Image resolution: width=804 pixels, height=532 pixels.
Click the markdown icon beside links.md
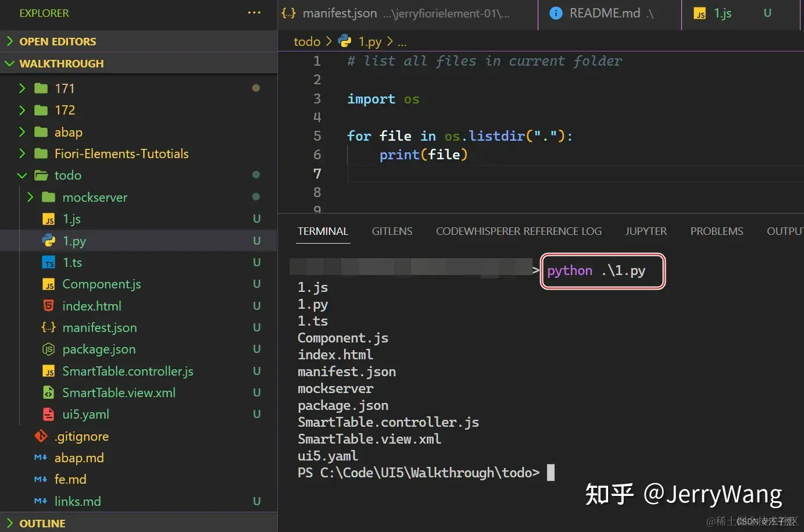pos(41,501)
